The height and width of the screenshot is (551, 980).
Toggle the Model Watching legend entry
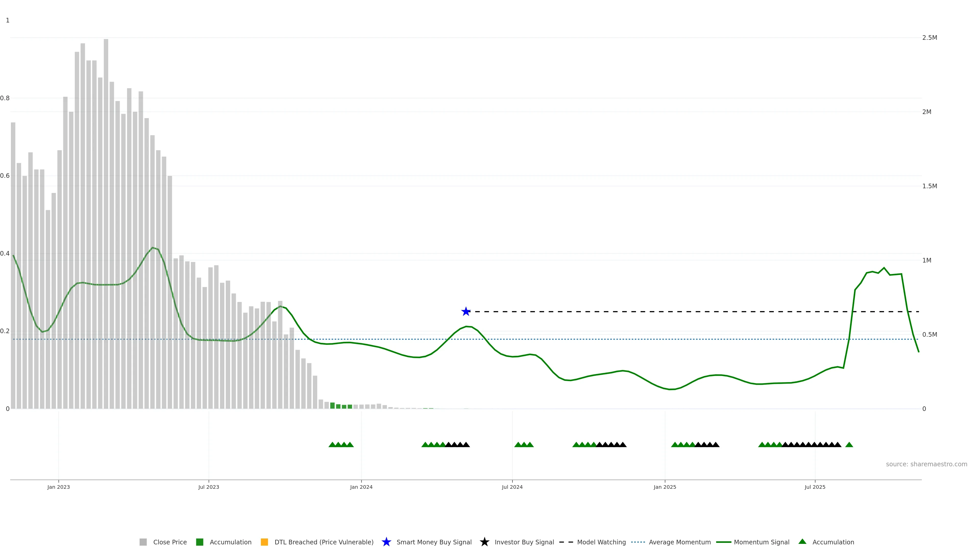point(601,542)
